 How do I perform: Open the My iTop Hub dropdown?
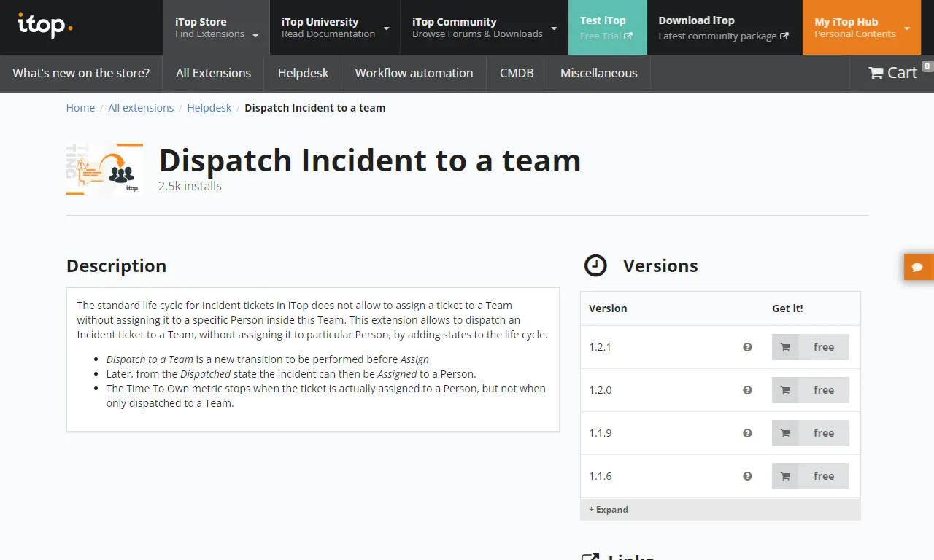[862, 27]
